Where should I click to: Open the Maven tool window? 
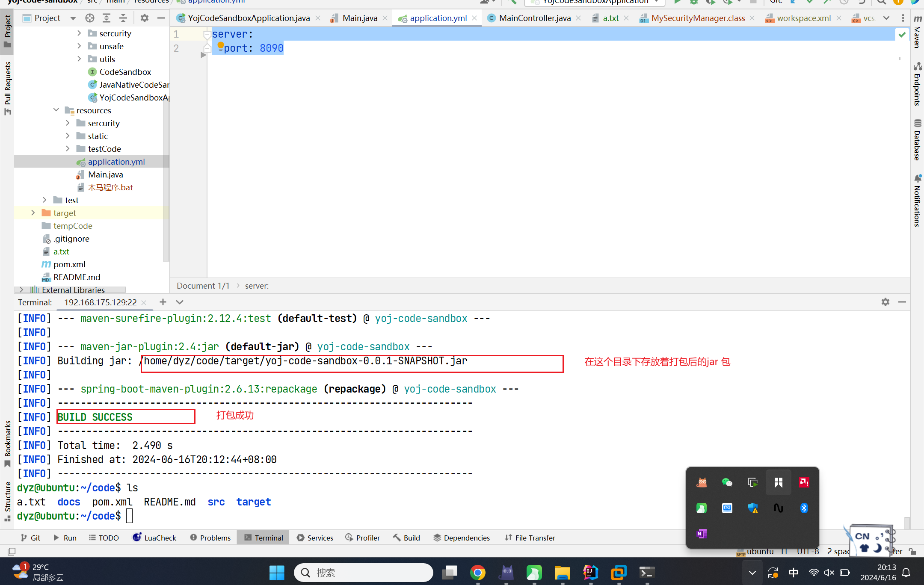(x=917, y=32)
